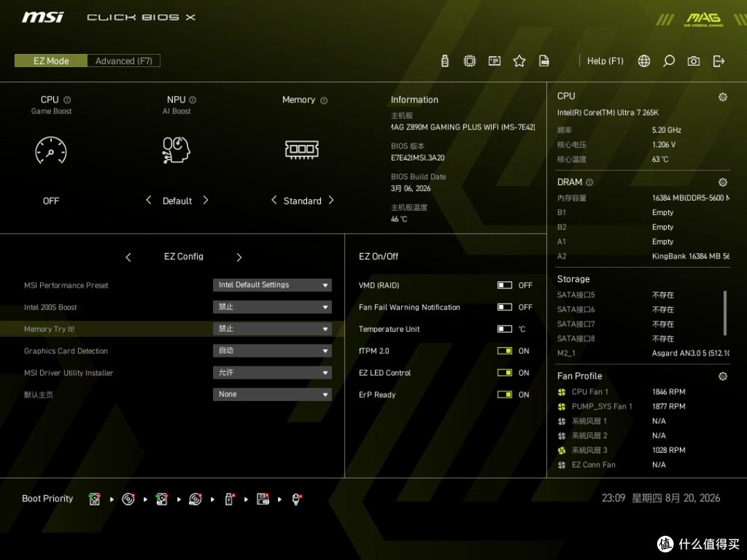Click the Boot Priority label
Image resolution: width=747 pixels, height=560 pixels.
(x=48, y=498)
